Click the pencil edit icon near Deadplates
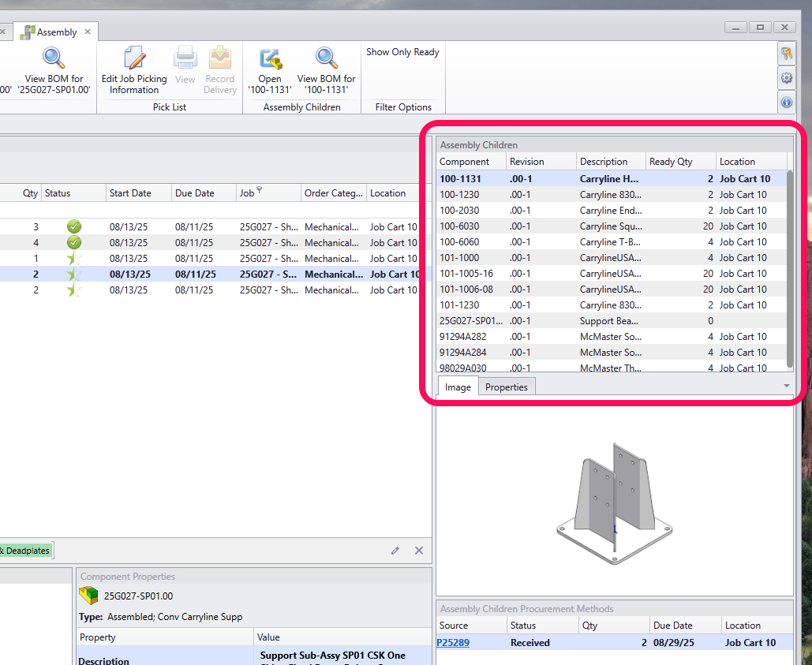 [395, 551]
